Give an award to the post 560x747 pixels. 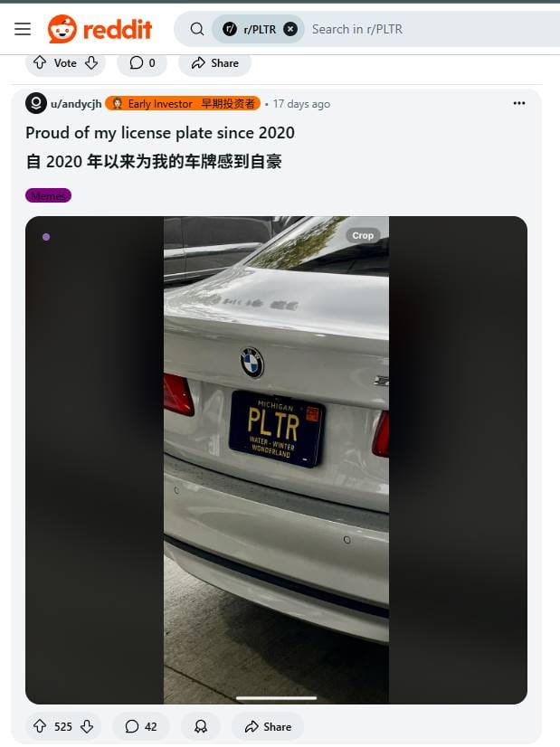201,726
